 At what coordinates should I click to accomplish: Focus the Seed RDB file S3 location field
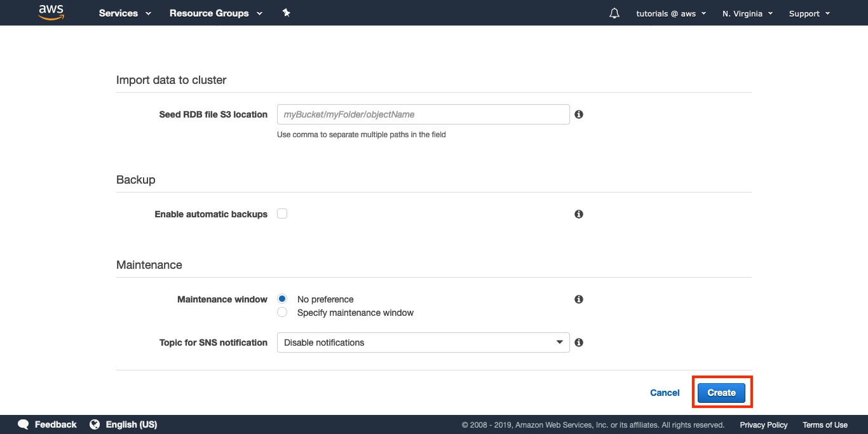(x=423, y=114)
